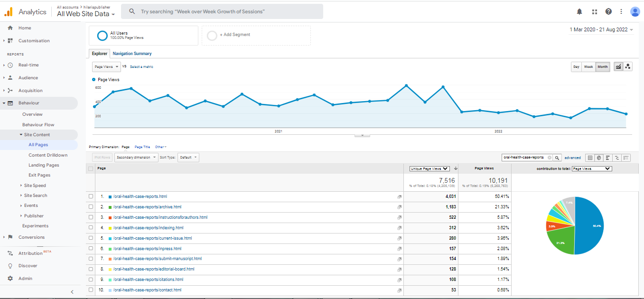Check the box for archive.html row

91,207
